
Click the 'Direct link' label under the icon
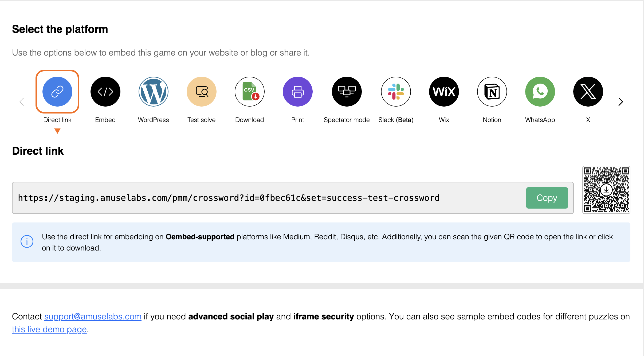pyautogui.click(x=57, y=120)
